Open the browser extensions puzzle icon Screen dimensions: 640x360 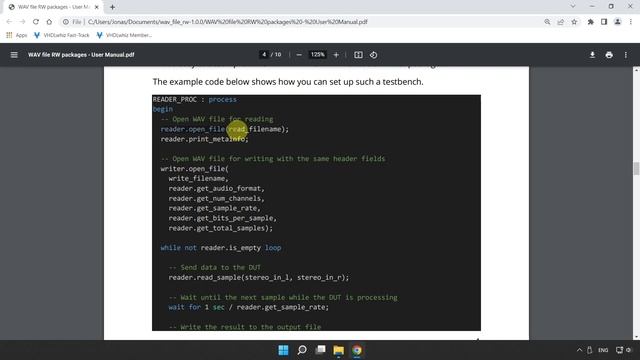pyautogui.click(x=590, y=22)
